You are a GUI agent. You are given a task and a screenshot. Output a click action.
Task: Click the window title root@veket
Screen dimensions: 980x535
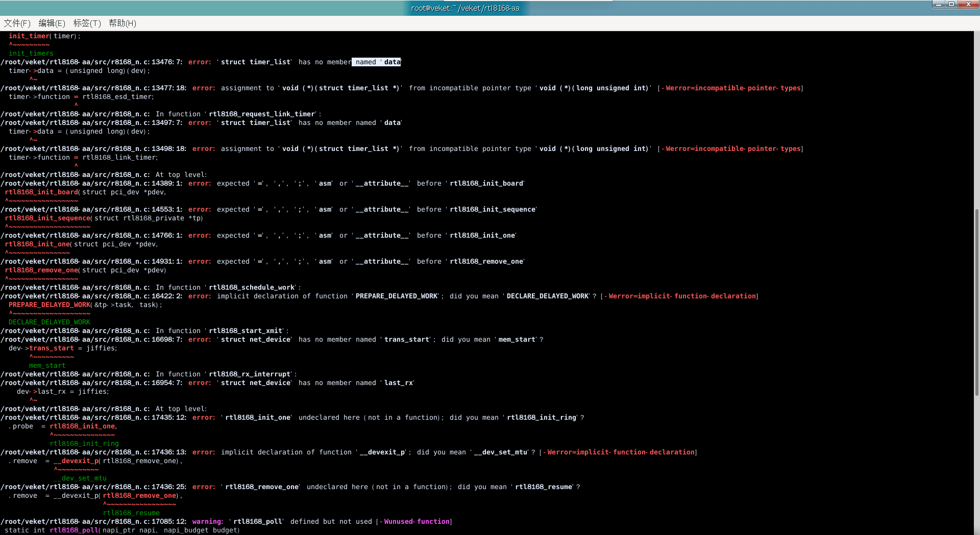(x=465, y=8)
